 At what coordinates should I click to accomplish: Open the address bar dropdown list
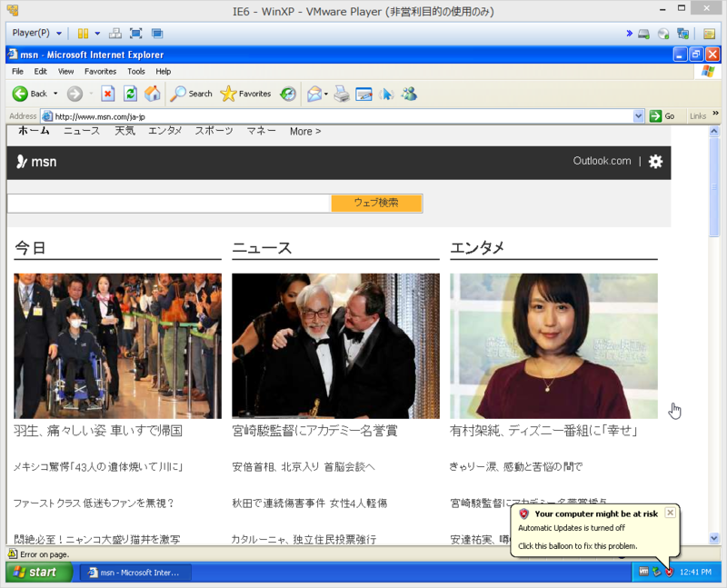tap(639, 116)
